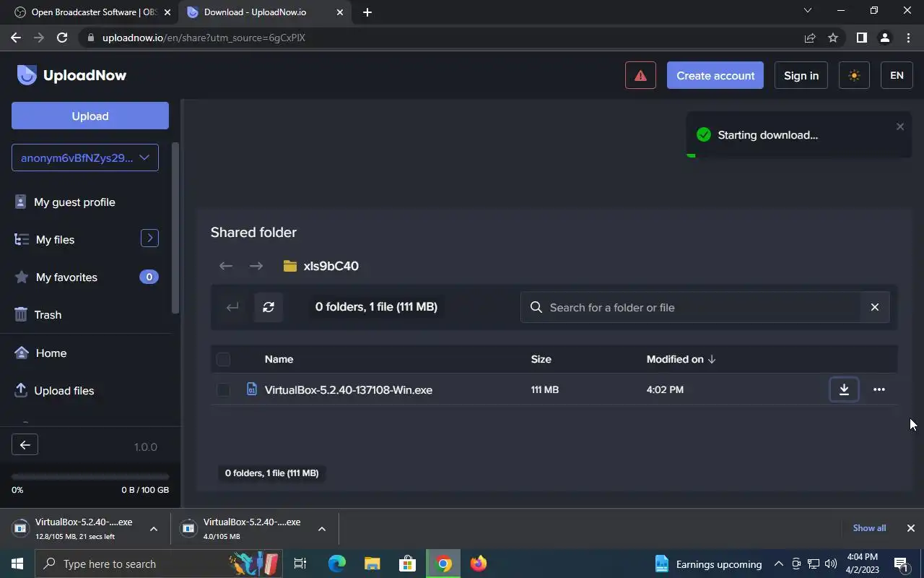
Task: Check VirtualBox file row checkbox
Action: click(x=223, y=389)
